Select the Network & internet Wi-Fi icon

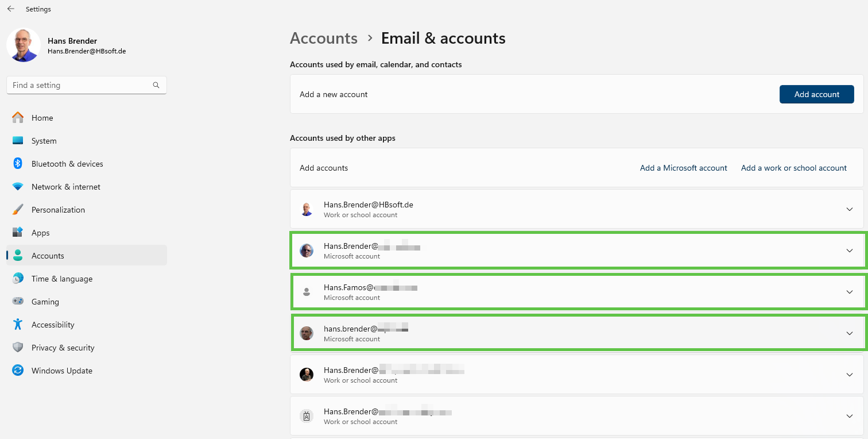tap(18, 187)
